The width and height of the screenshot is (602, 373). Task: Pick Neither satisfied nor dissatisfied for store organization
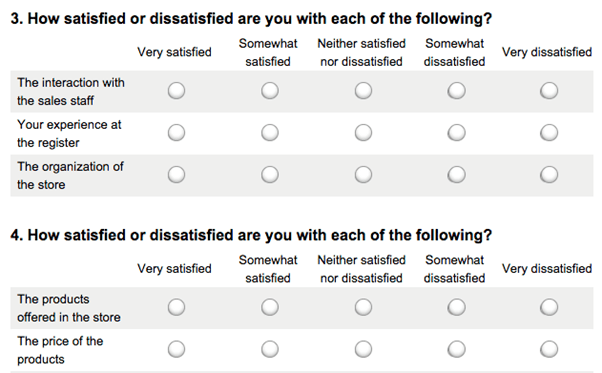coord(363,175)
